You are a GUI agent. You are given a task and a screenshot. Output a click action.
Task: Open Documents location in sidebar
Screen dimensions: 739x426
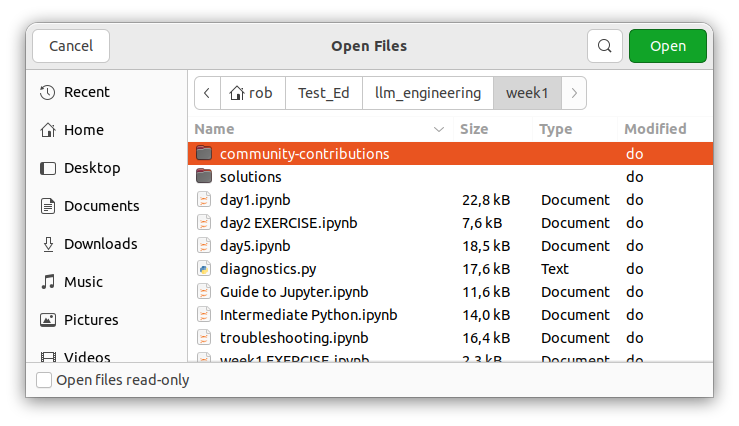tap(100, 206)
